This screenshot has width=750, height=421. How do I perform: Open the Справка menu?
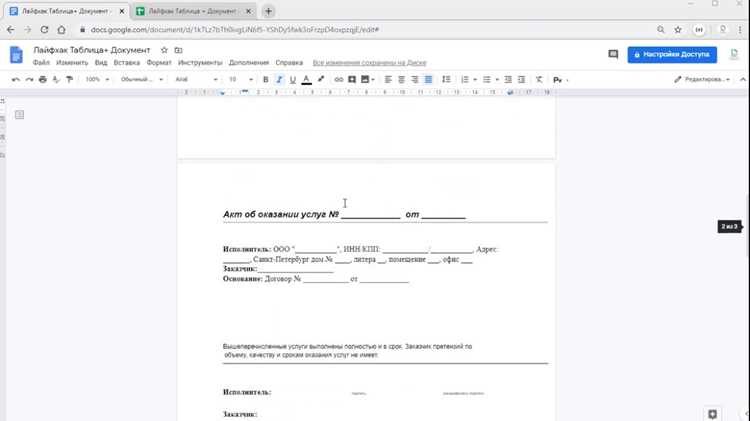pos(289,63)
